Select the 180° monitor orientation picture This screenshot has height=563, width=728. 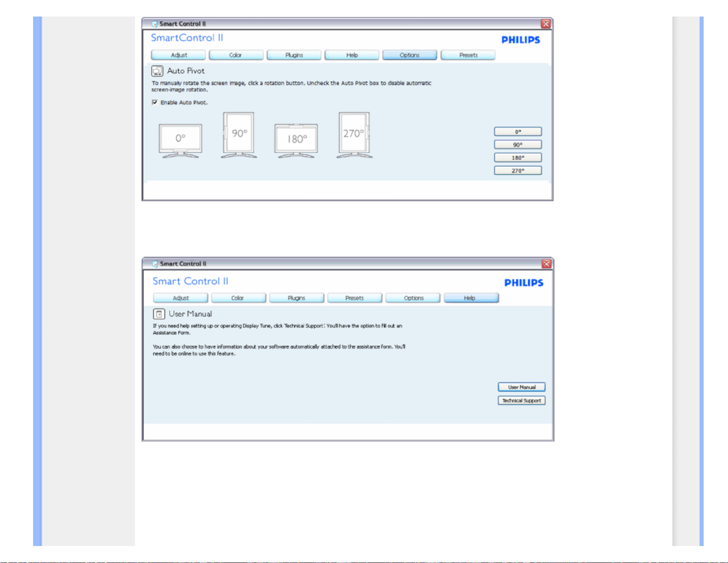(x=296, y=141)
